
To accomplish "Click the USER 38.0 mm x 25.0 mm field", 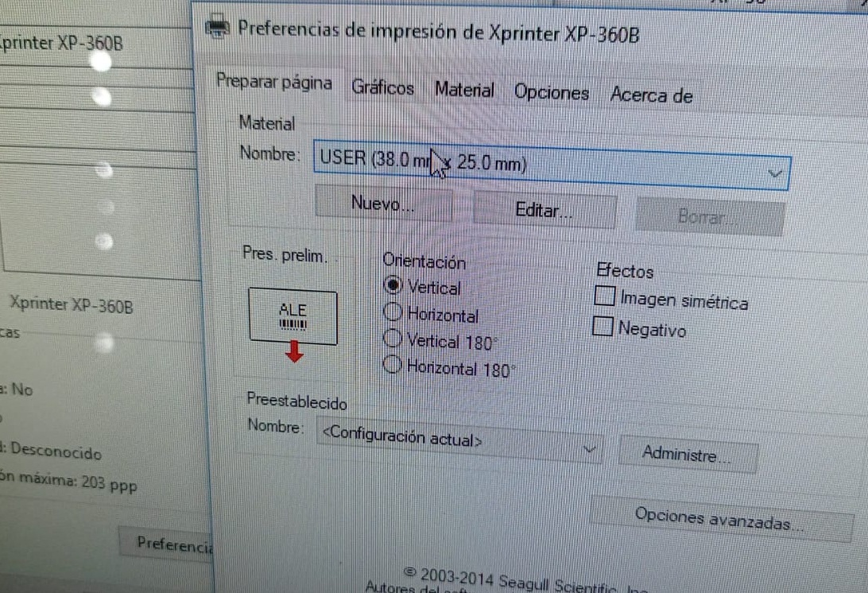I will tap(552, 165).
